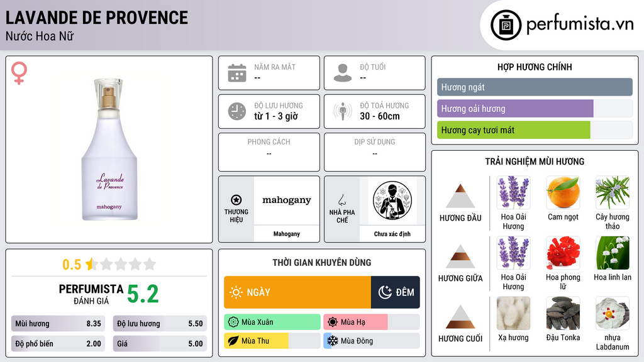Click the Hương cuối pyramid icon
This screenshot has width=644, height=362.
click(460, 317)
